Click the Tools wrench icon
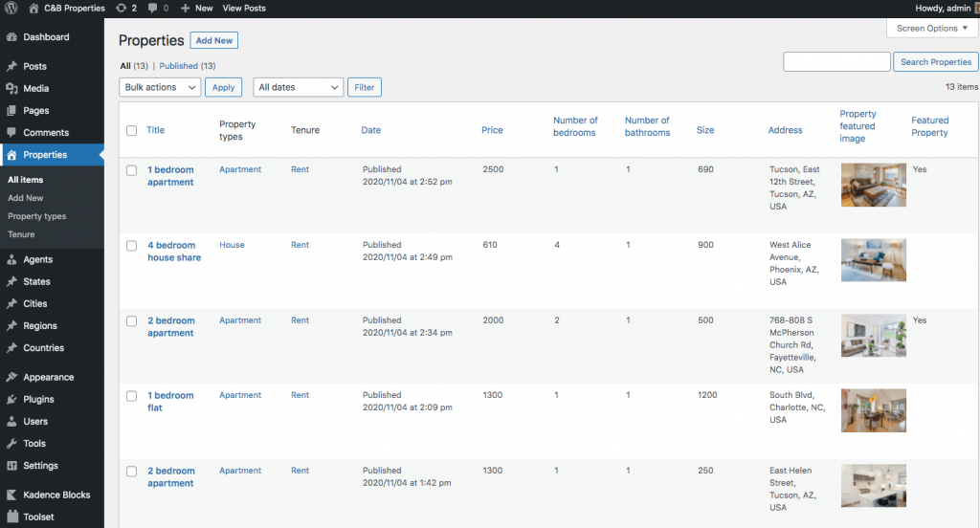 (11, 444)
